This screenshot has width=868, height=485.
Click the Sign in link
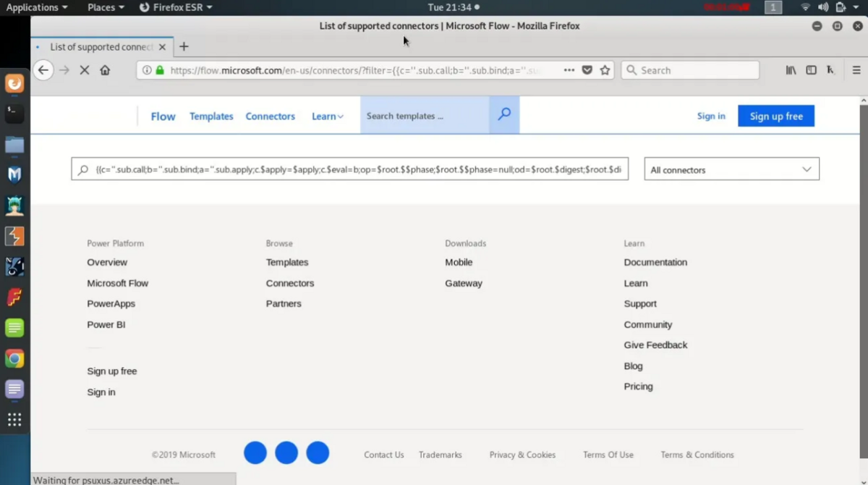pos(710,116)
